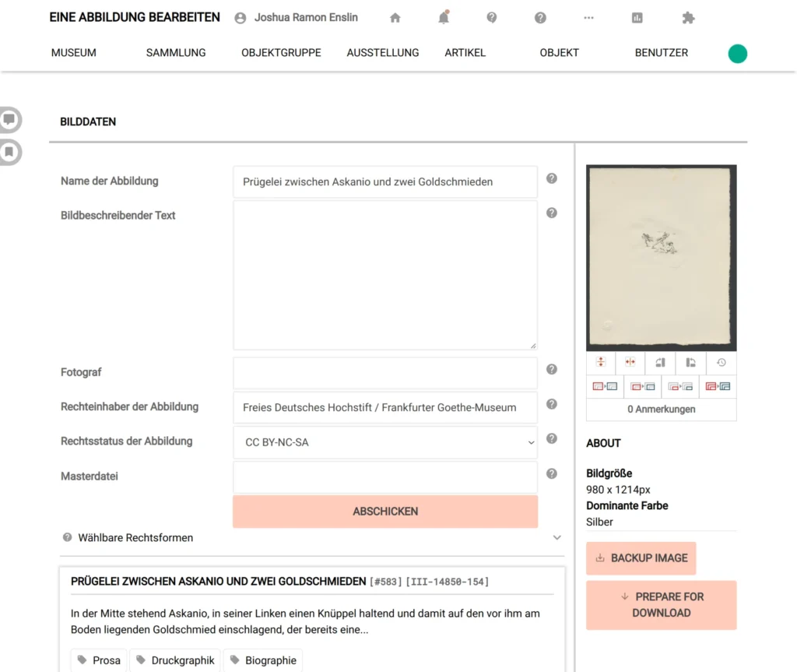Click the BACKUP IMAGE button
The width and height of the screenshot is (797, 672).
[x=641, y=558]
